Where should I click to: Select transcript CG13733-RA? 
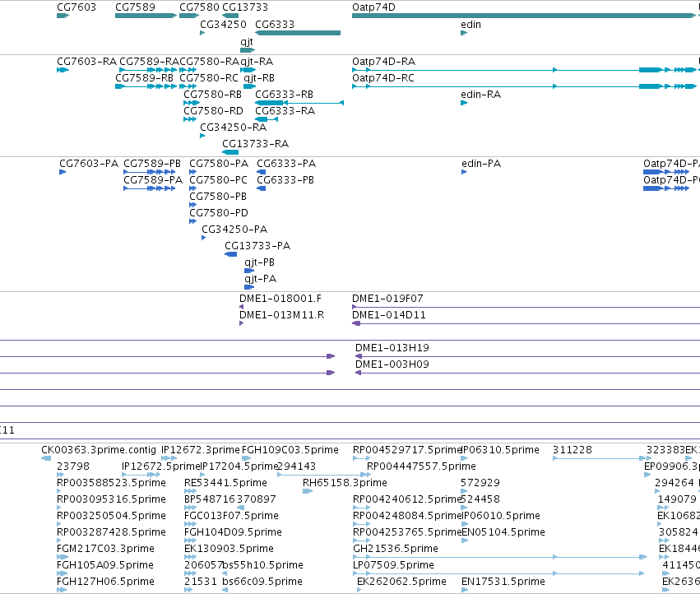[x=255, y=144]
